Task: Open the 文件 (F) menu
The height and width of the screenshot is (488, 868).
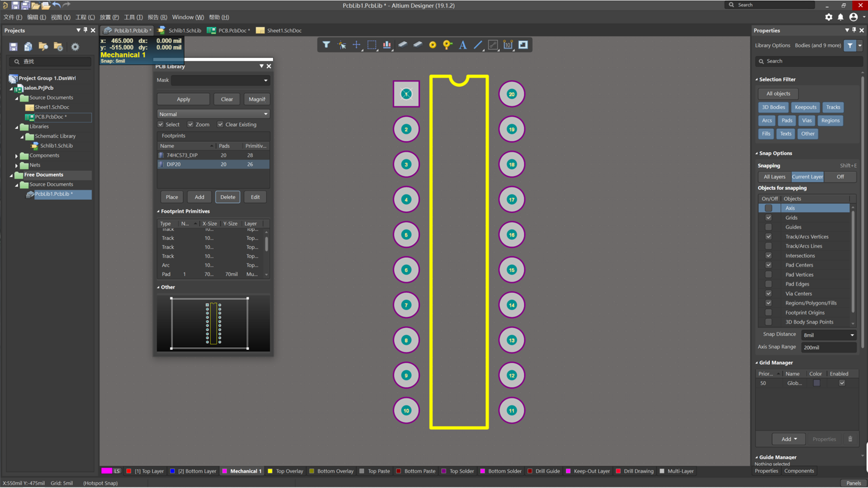Action: click(x=12, y=17)
